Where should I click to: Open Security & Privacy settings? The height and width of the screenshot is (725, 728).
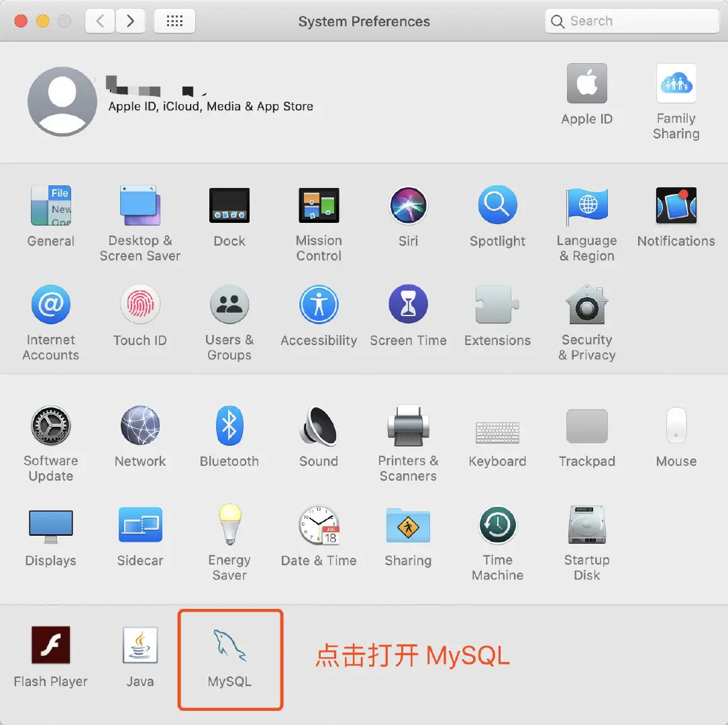(586, 303)
